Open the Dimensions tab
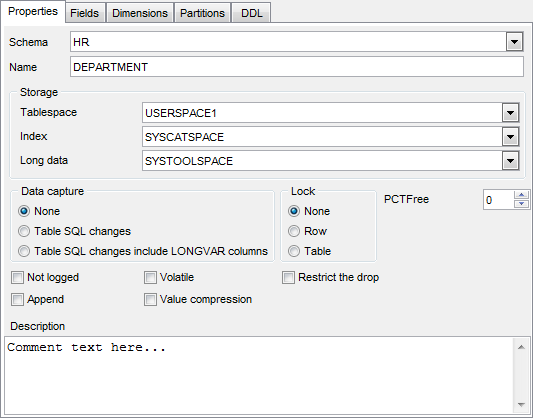The image size is (533, 418). [140, 13]
